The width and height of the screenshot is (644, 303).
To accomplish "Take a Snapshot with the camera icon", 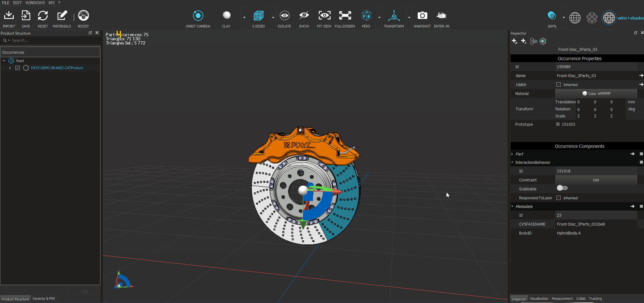I will pyautogui.click(x=422, y=15).
